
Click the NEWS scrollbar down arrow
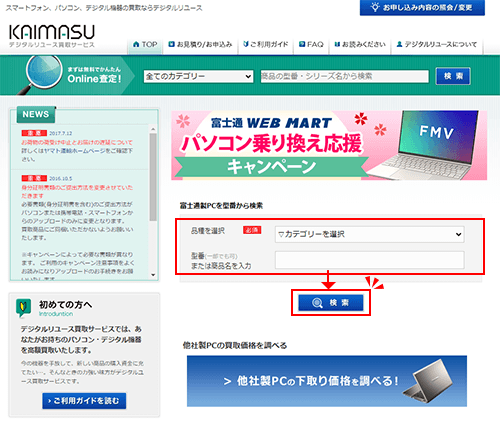coord(153,275)
